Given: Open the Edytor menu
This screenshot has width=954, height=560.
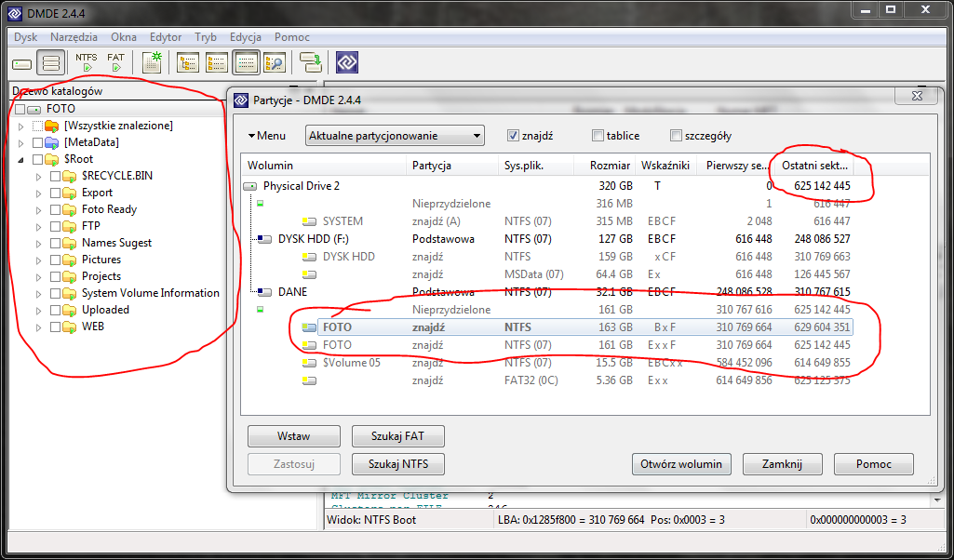Looking at the screenshot, I should pyautogui.click(x=166, y=37).
